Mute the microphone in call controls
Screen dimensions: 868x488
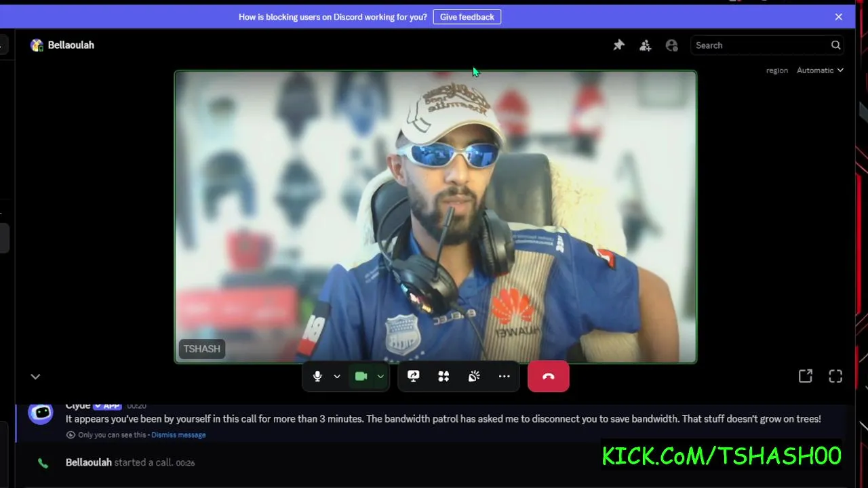(x=317, y=376)
